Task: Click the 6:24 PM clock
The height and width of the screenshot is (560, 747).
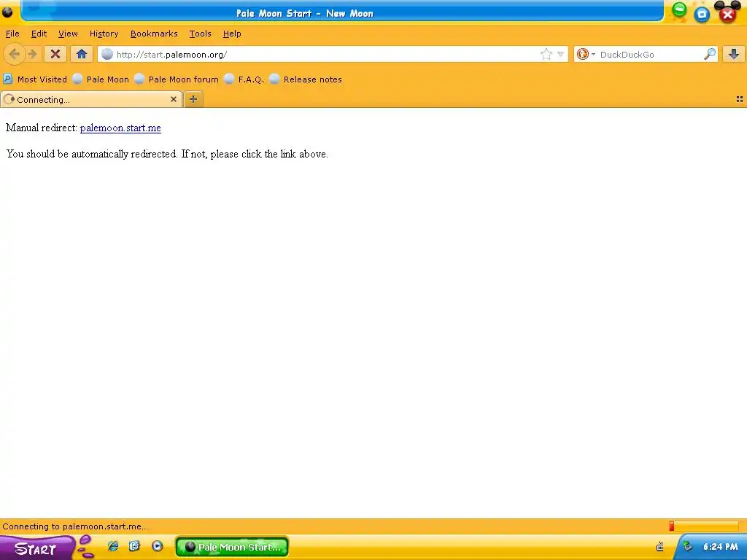Action: [x=720, y=547]
